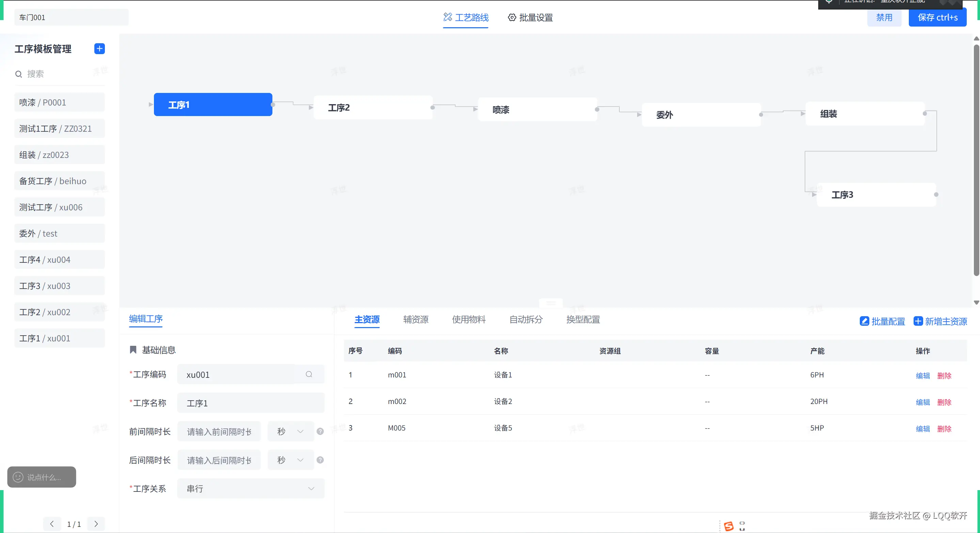
Task: Click the help icon next to 后间隔时长
Action: click(320, 460)
